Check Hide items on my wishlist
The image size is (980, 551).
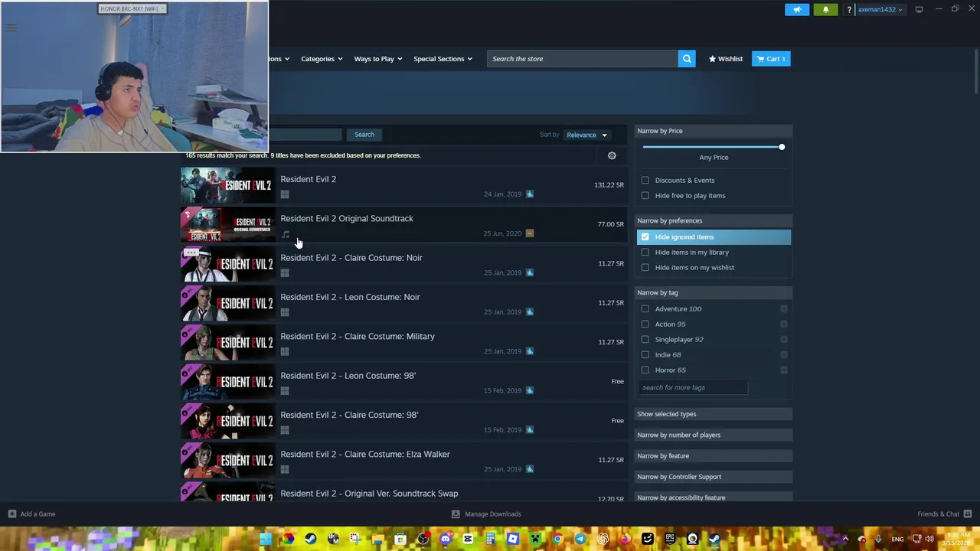645,268
